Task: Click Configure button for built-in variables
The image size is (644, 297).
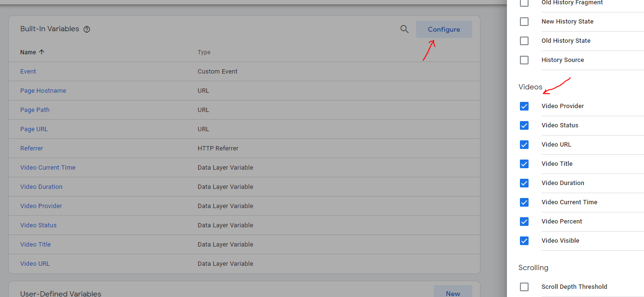Action: pyautogui.click(x=443, y=29)
